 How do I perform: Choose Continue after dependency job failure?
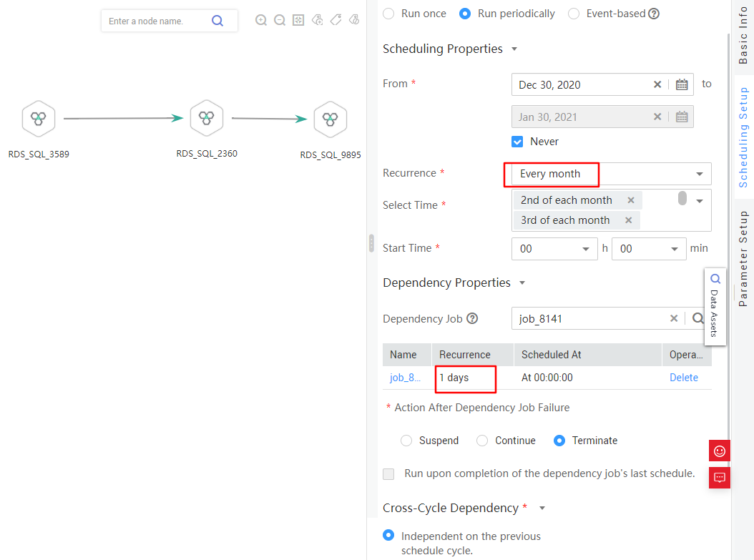[x=482, y=441]
